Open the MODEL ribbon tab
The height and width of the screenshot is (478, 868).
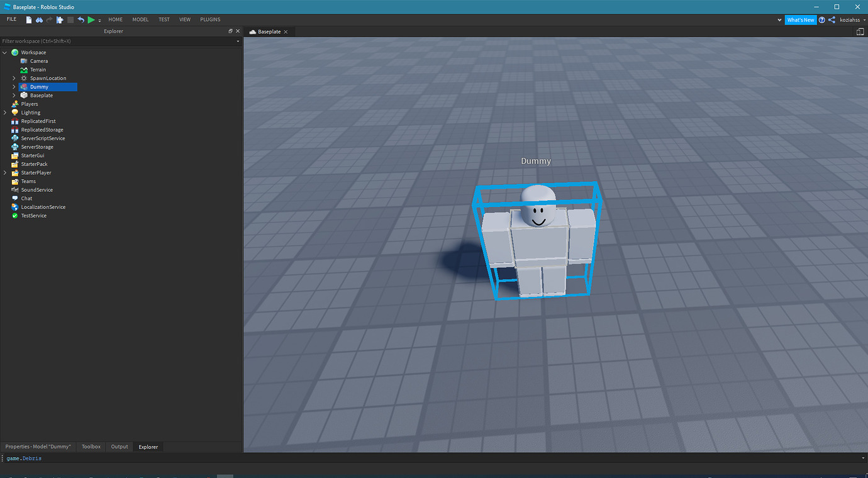click(140, 19)
